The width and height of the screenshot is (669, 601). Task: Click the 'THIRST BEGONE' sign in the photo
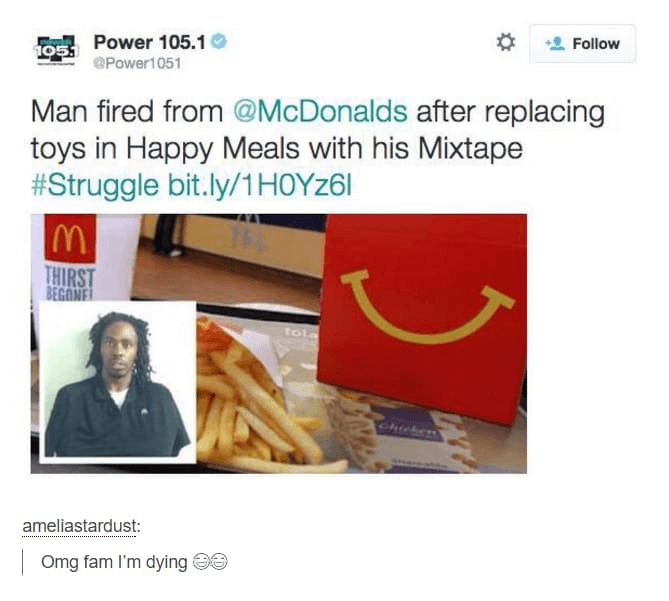click(x=70, y=282)
